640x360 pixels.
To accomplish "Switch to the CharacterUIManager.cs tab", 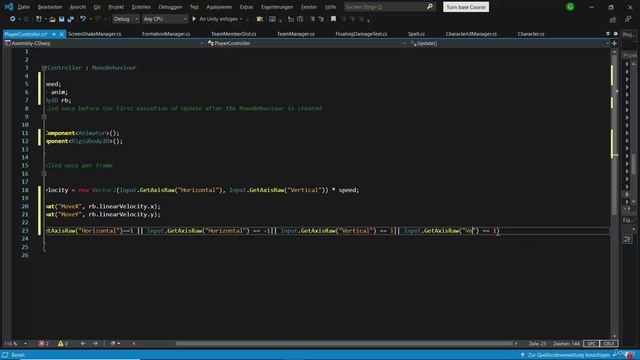I will pos(471,34).
